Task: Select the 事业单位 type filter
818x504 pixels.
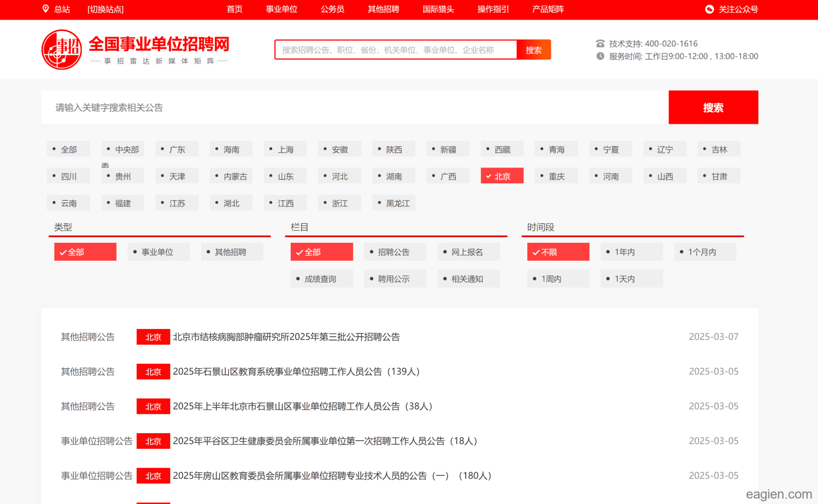Action: (x=158, y=252)
